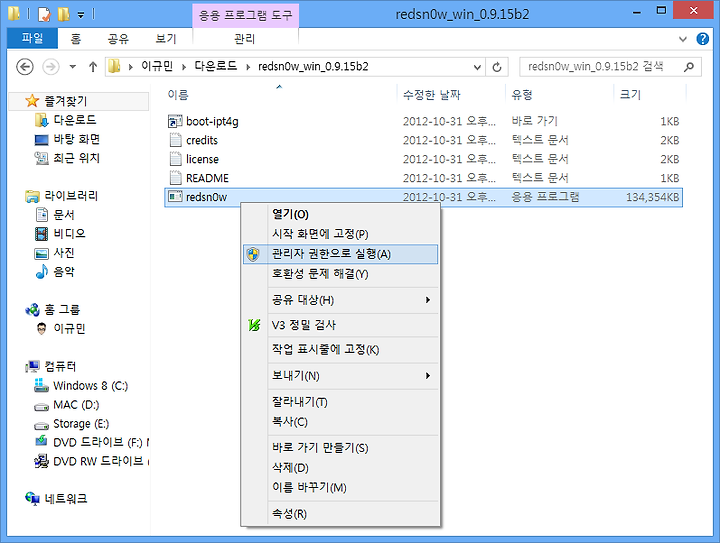Click the boot-ipt4g shortcut icon
The image size is (720, 543).
click(x=175, y=121)
